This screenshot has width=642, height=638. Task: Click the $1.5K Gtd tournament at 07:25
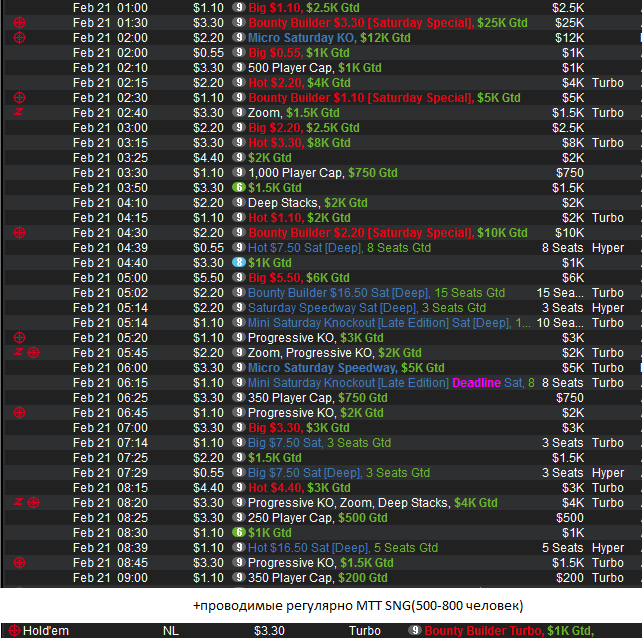tap(275, 458)
